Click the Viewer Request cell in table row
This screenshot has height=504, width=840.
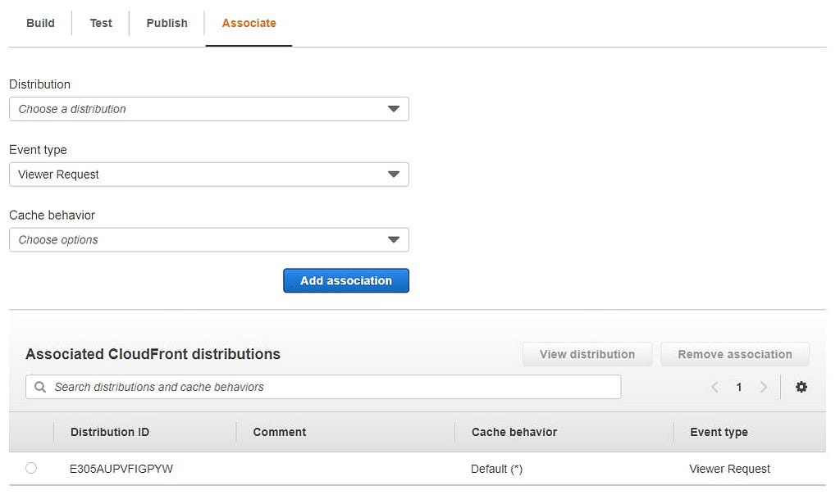[729, 469]
